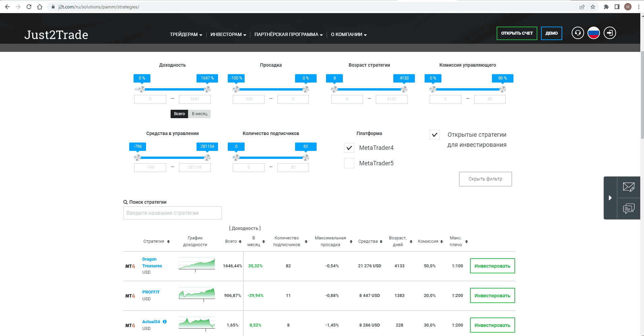Image resolution: width=644 pixels, height=336 pixels.
Task: Open the Chrome profile avatar
Action: (x=628, y=7)
